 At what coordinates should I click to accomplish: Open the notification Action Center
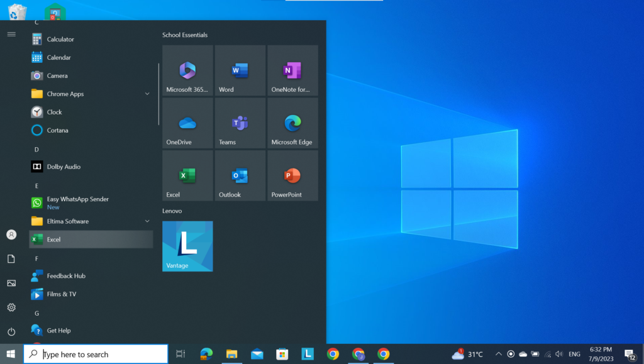coord(630,354)
